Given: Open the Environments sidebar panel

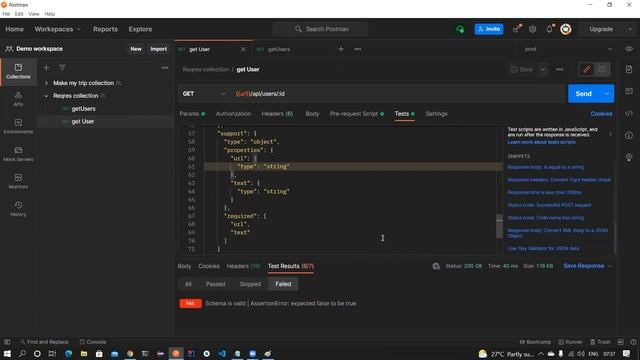Looking at the screenshot, I should [18, 126].
